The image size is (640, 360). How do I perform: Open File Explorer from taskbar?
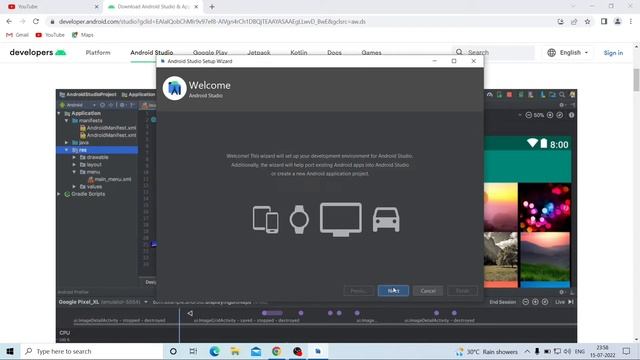coord(235,351)
